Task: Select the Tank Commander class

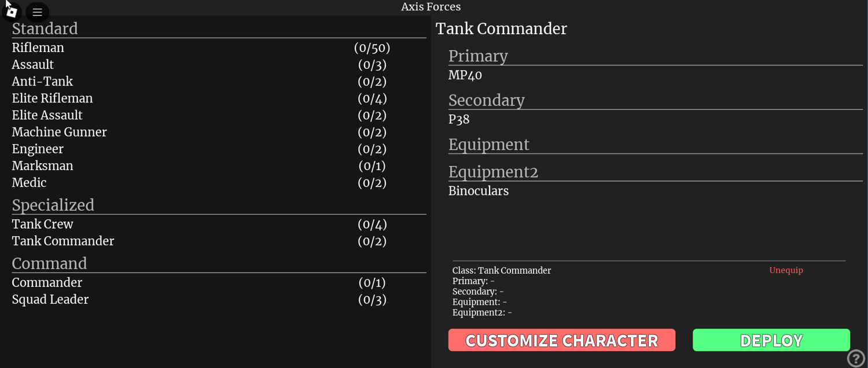Action: click(x=219, y=241)
